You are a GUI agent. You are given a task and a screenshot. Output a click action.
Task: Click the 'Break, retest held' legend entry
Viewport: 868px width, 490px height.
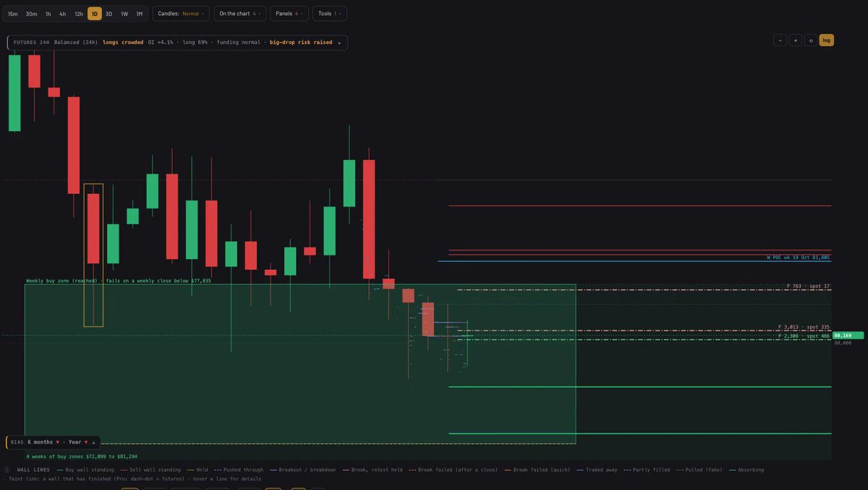coord(373,470)
